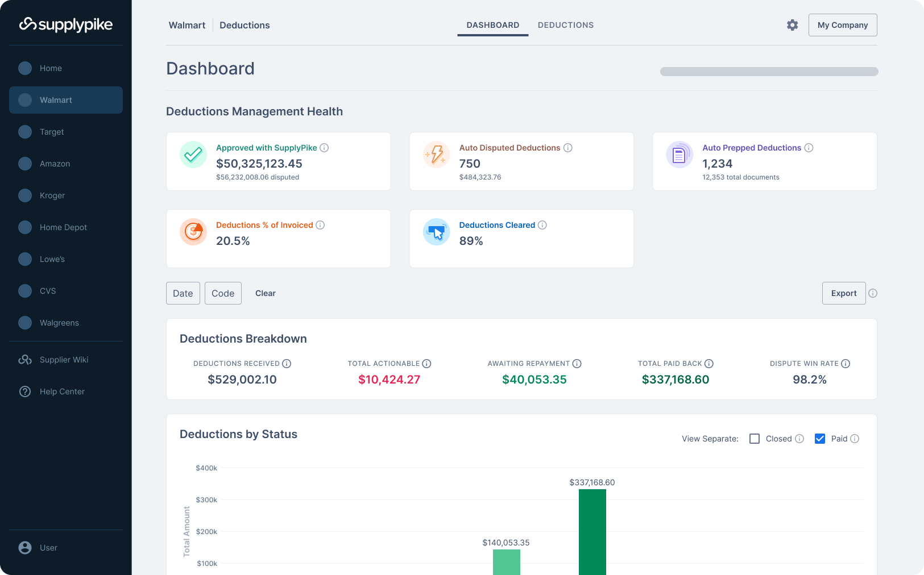Open the My Company menu
The height and width of the screenshot is (575, 924).
coord(843,25)
